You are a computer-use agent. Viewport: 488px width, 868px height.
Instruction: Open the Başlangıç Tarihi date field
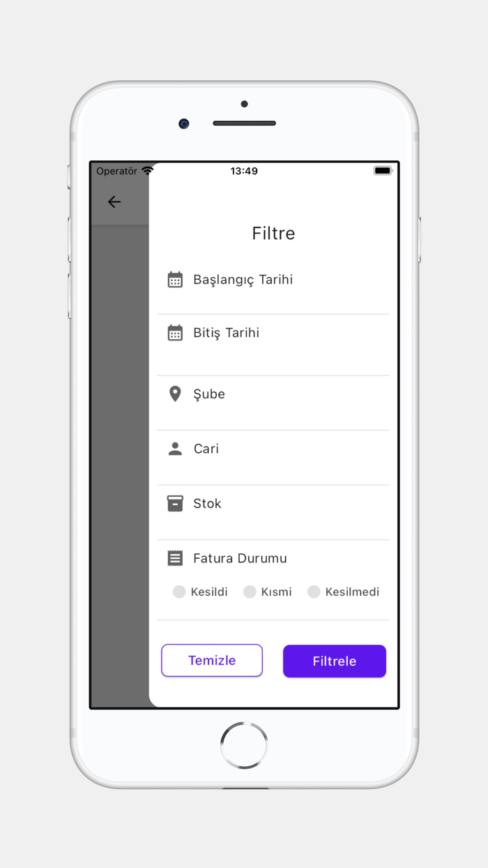point(273,287)
